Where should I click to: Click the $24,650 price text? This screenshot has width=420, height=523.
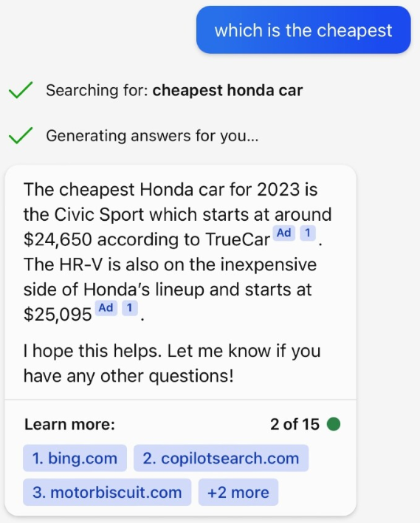tap(58, 239)
